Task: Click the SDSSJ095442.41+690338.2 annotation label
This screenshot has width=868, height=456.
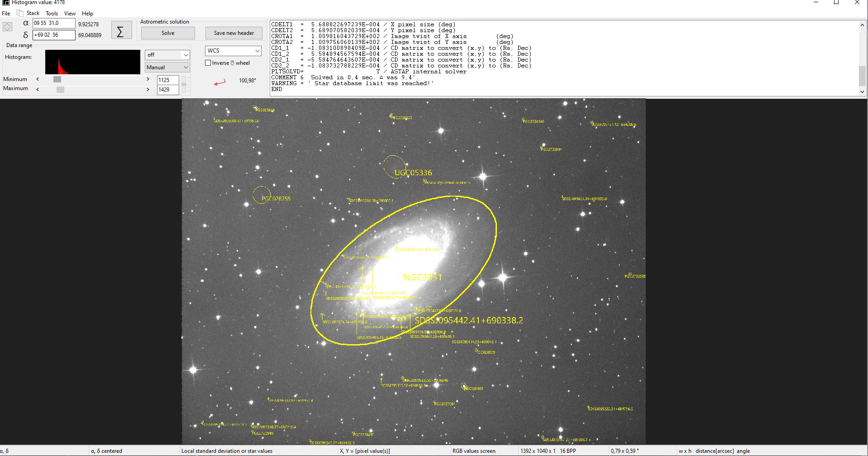Action: [469, 320]
